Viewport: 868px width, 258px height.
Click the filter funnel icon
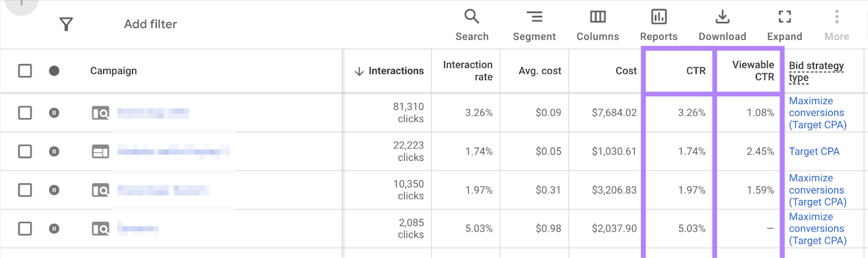point(66,24)
